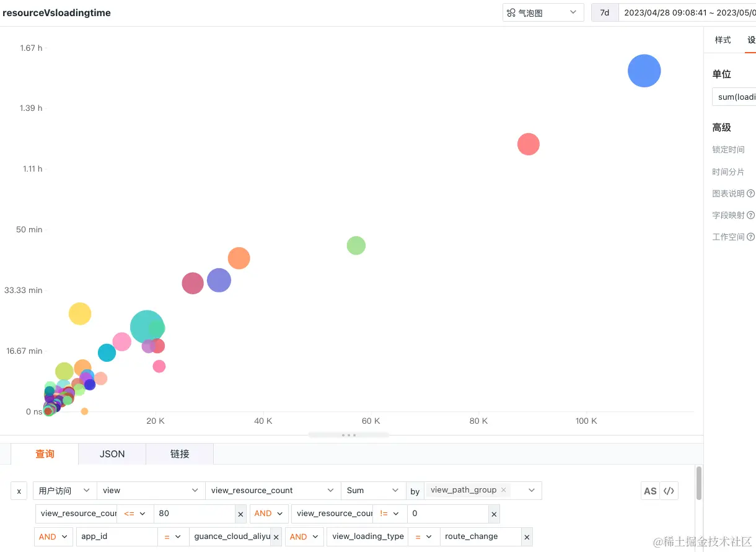
Task: Open the = operator after app_id
Action: pos(173,537)
